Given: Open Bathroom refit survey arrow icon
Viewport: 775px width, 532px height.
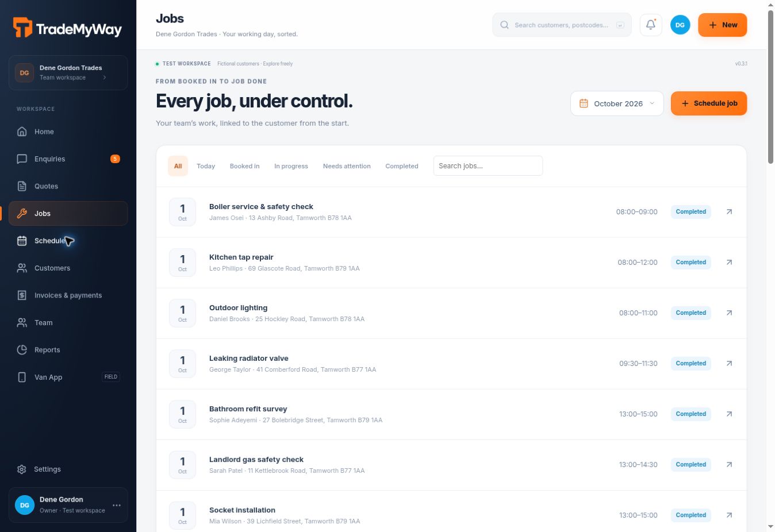Looking at the screenshot, I should [x=729, y=414].
